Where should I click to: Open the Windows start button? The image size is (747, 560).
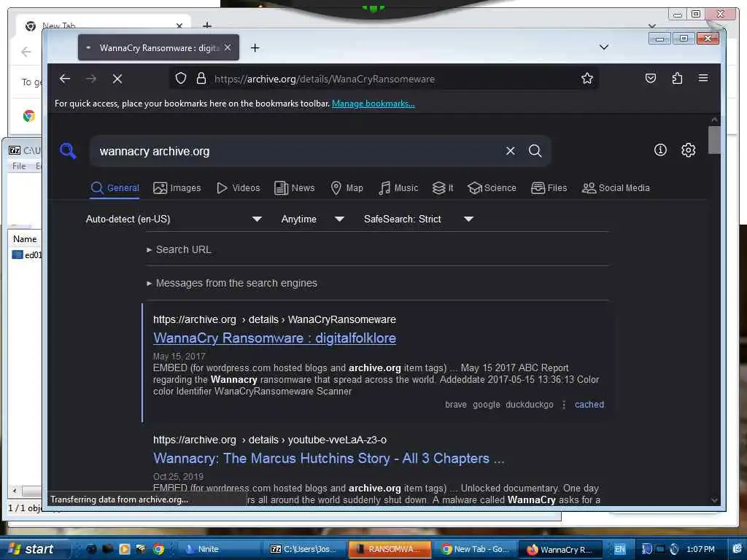tap(31, 549)
